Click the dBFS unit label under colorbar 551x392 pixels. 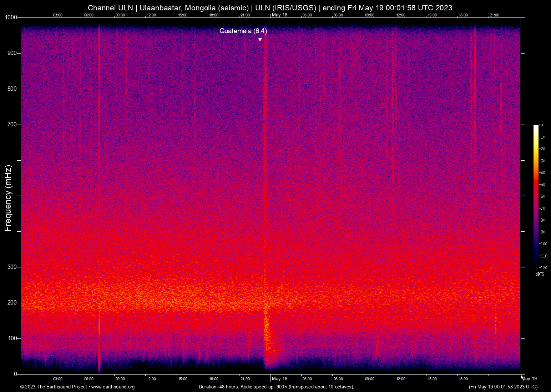540,274
